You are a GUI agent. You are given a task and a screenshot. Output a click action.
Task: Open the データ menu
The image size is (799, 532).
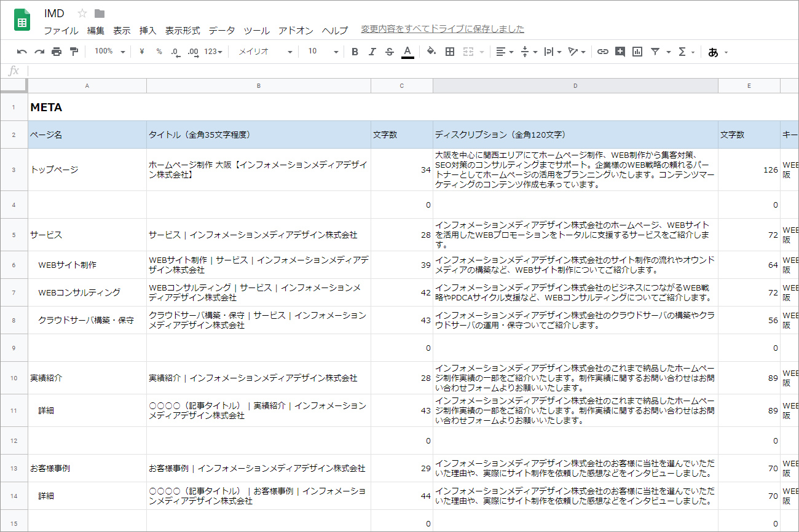(222, 30)
